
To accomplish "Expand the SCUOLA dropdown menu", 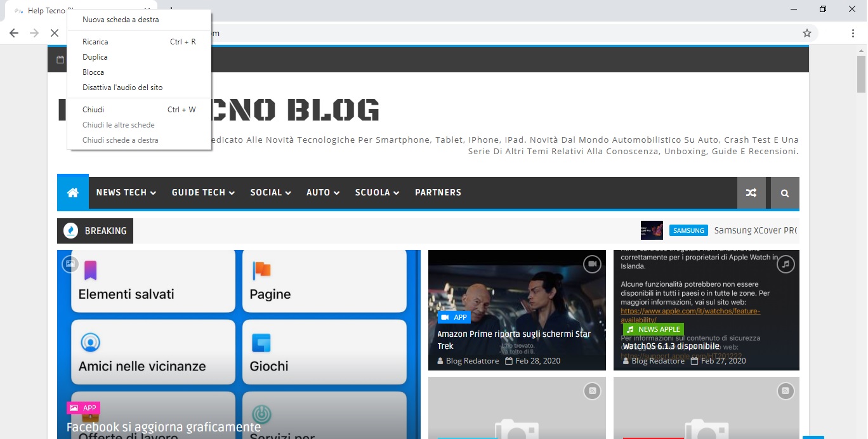I will coord(377,193).
